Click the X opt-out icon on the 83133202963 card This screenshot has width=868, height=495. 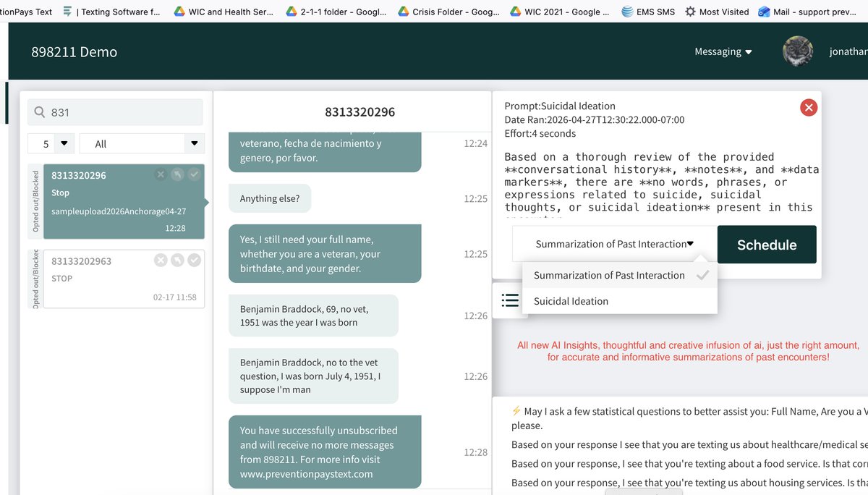161,260
